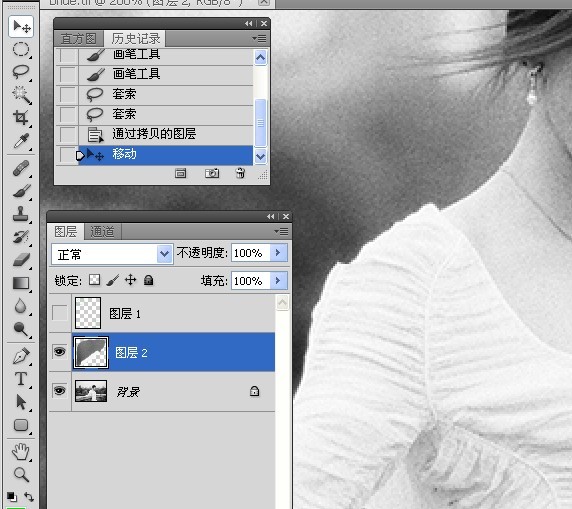
Task: Click the 填充 value field
Action: click(251, 281)
